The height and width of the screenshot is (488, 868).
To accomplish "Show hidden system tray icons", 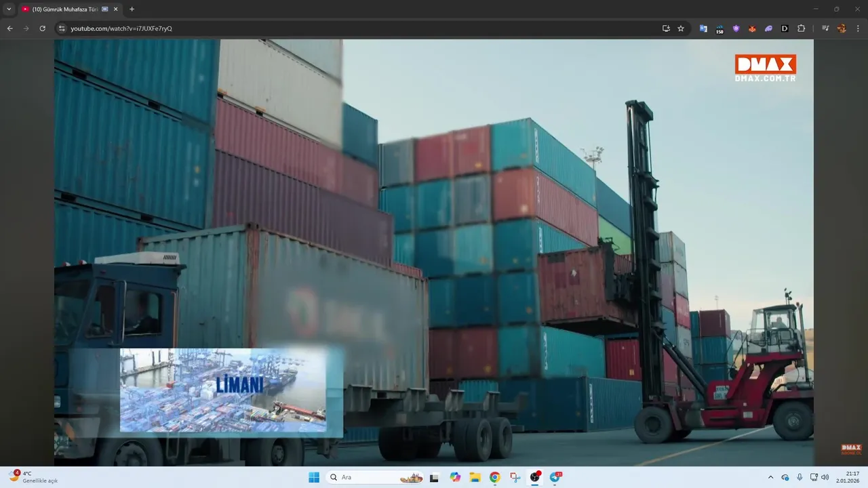I will point(770,477).
